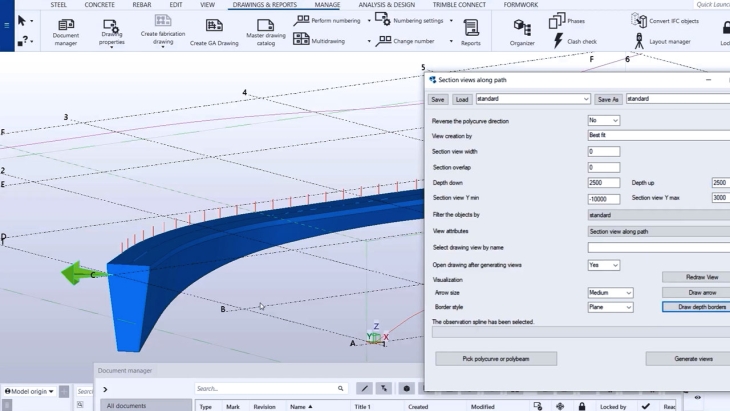Click the Section view width field
The height and width of the screenshot is (411, 730).
(x=604, y=152)
